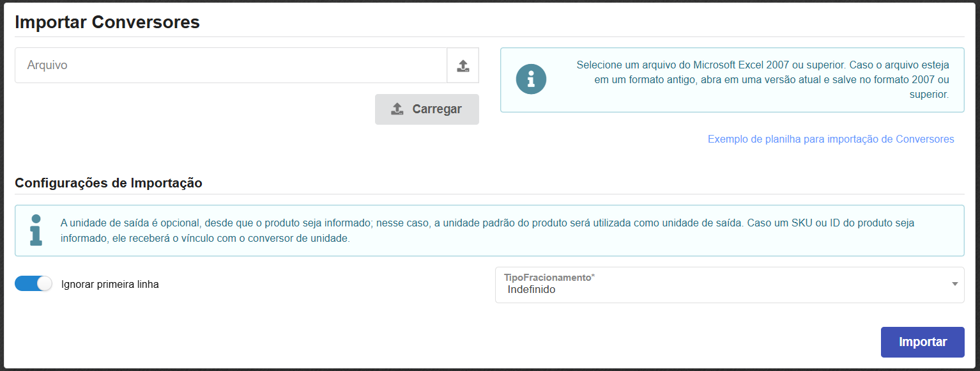
Task: Click the Configurações de Importação heading
Action: pos(107,183)
